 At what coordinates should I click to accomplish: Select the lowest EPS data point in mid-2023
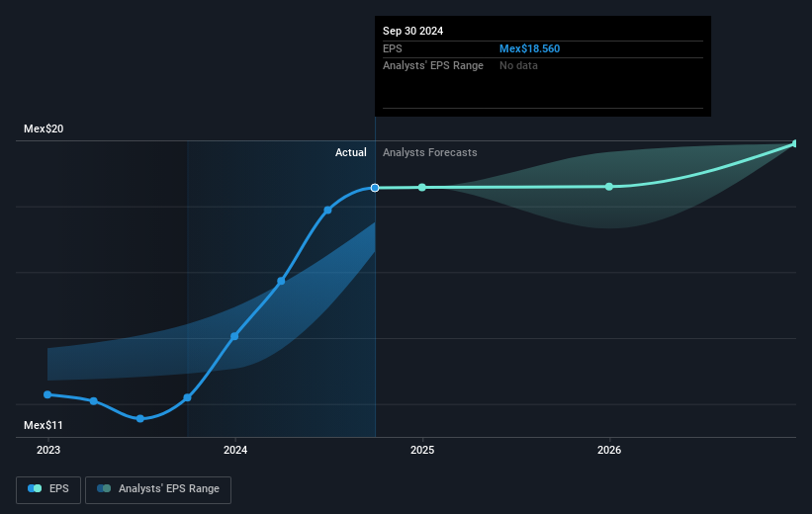140,418
